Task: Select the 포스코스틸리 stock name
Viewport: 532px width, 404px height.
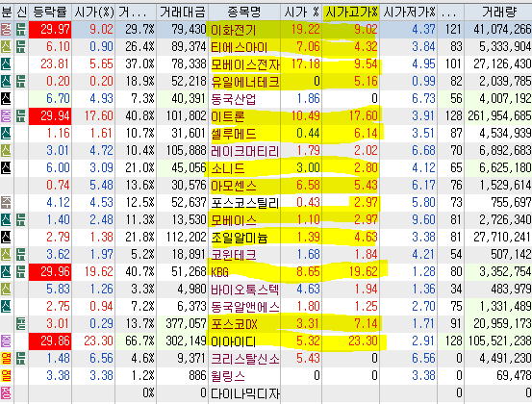Action: (x=245, y=203)
